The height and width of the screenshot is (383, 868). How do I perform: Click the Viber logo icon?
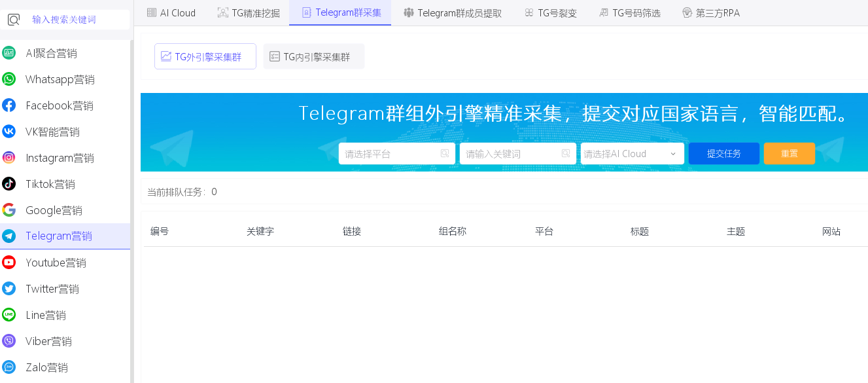pyautogui.click(x=9, y=341)
